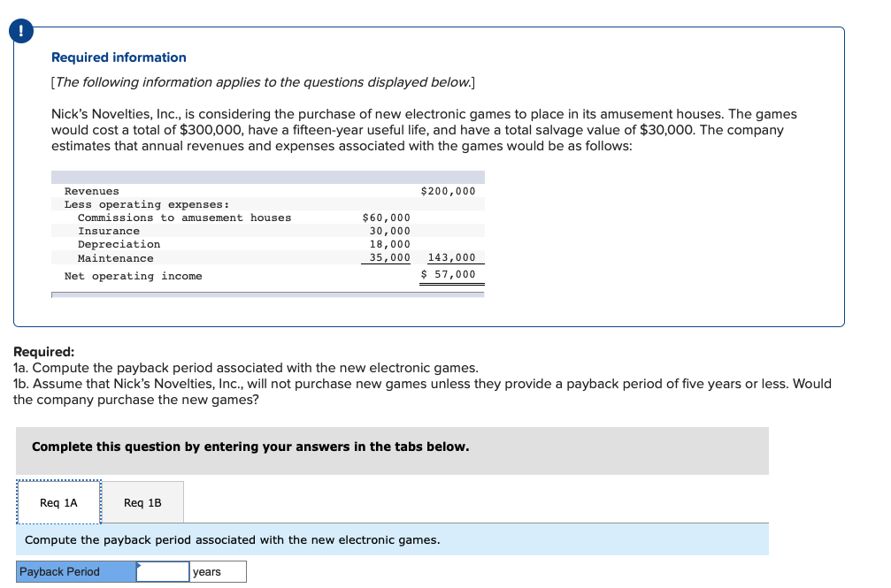Click the Compute the payback period instruction text
Viewport: 891px width, 588px height.
[x=233, y=539]
